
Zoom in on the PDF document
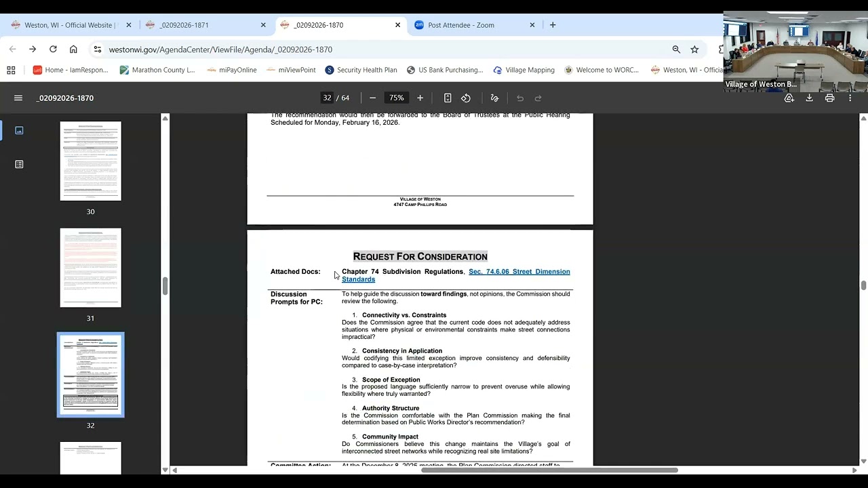pos(420,98)
